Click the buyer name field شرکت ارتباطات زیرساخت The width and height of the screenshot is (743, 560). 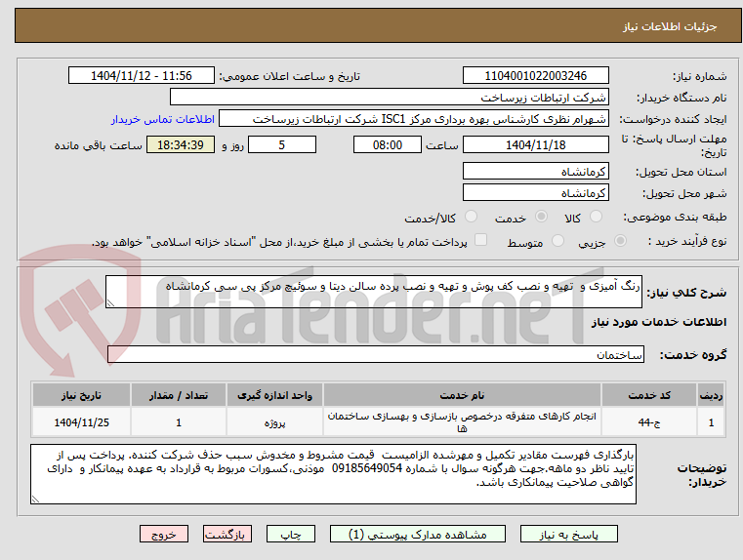(389, 98)
